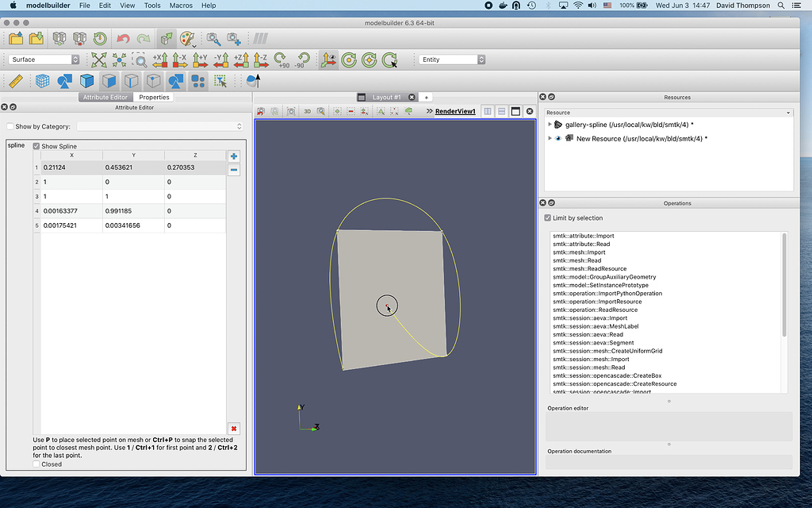Open the Entity selection dropdown

click(451, 60)
